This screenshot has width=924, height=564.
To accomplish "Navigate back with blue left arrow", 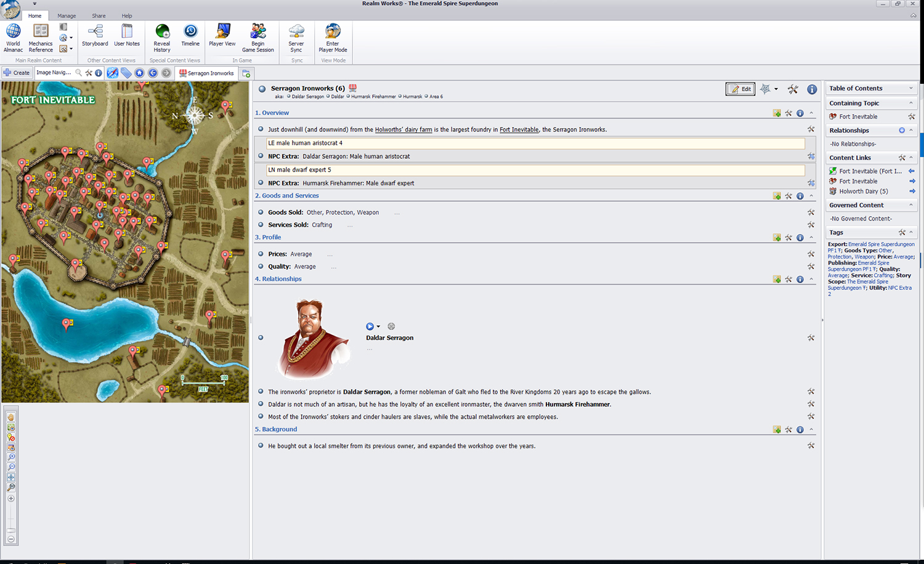I will 153,73.
